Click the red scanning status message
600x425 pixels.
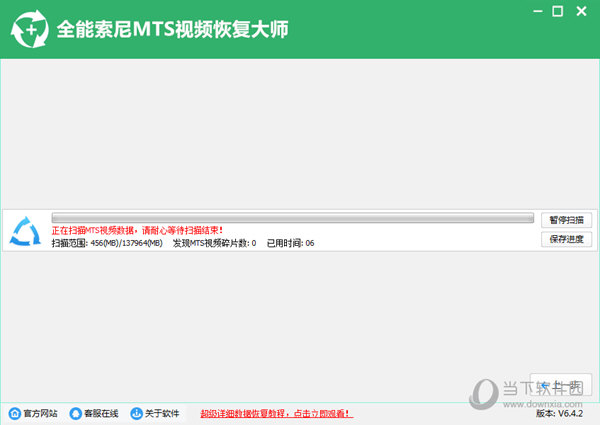pos(137,230)
